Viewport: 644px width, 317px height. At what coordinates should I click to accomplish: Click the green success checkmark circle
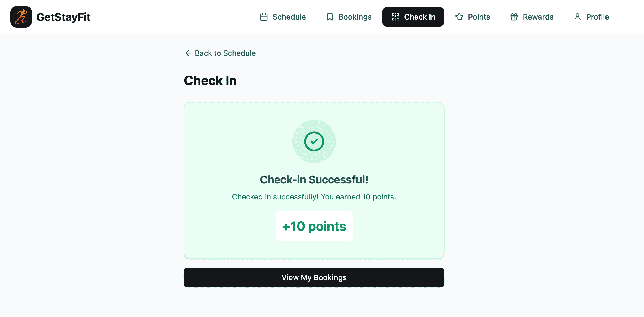[x=314, y=141]
